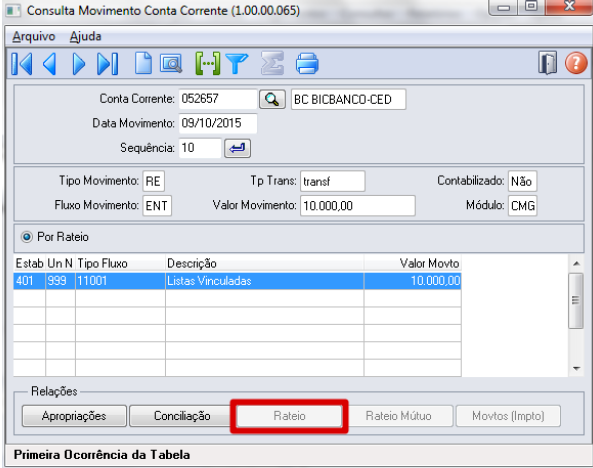The width and height of the screenshot is (593, 468).
Task: Open the Arquivo menu
Action: tap(34, 36)
